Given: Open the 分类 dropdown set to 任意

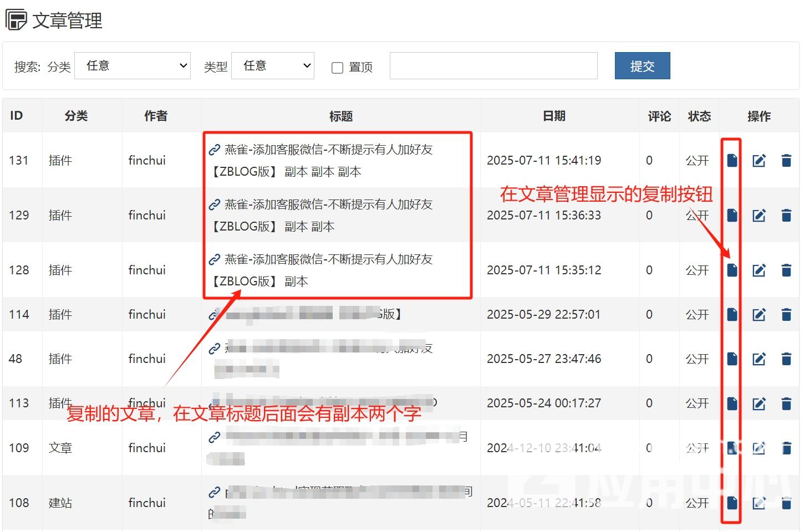Looking at the screenshot, I should [x=133, y=65].
